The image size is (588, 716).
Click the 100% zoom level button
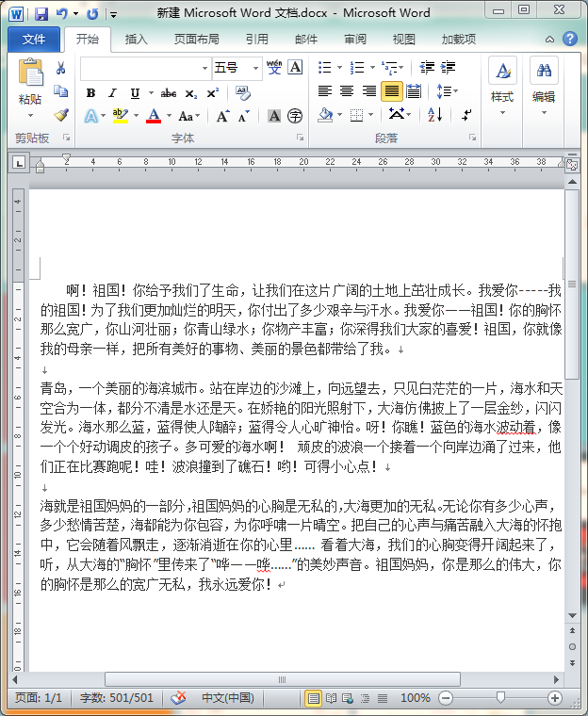pos(416,698)
